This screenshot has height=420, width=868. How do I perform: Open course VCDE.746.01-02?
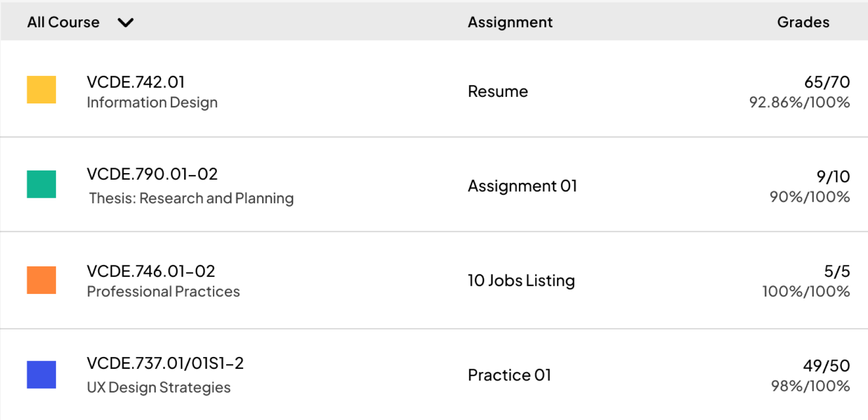151,271
